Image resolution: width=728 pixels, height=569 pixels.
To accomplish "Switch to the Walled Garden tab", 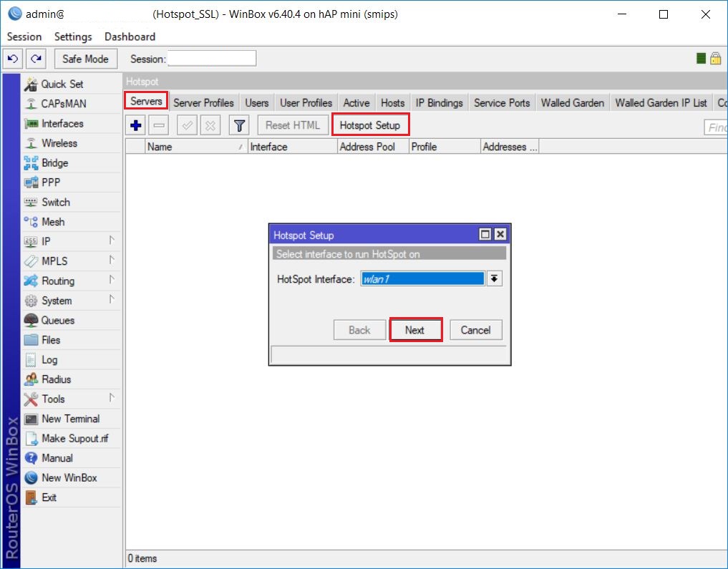I will (x=573, y=103).
